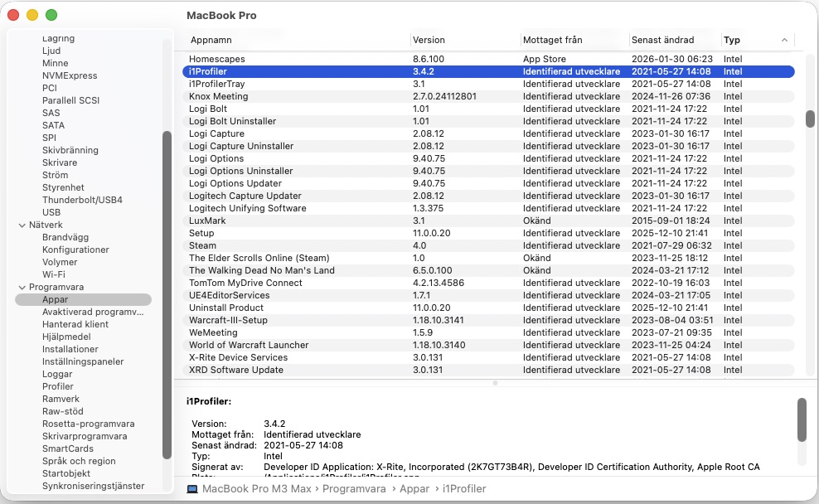The width and height of the screenshot is (819, 504).
Task: Click the splitter handle between list and details
Action: 495,383
